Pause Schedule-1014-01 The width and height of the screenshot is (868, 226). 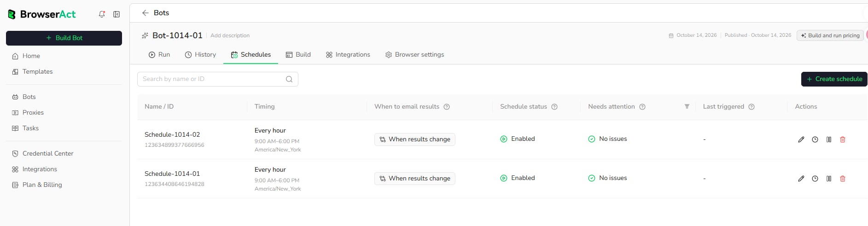[829, 179]
